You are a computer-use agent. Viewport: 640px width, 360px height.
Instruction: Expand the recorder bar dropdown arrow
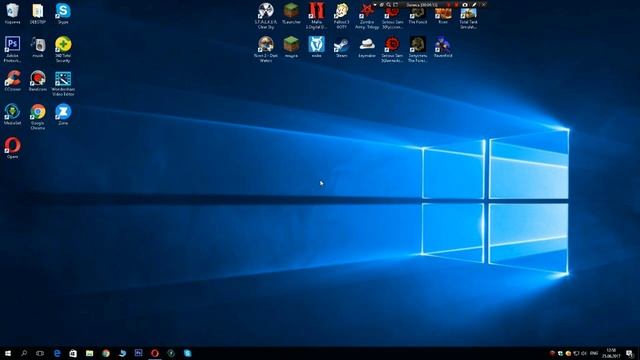click(375, 5)
